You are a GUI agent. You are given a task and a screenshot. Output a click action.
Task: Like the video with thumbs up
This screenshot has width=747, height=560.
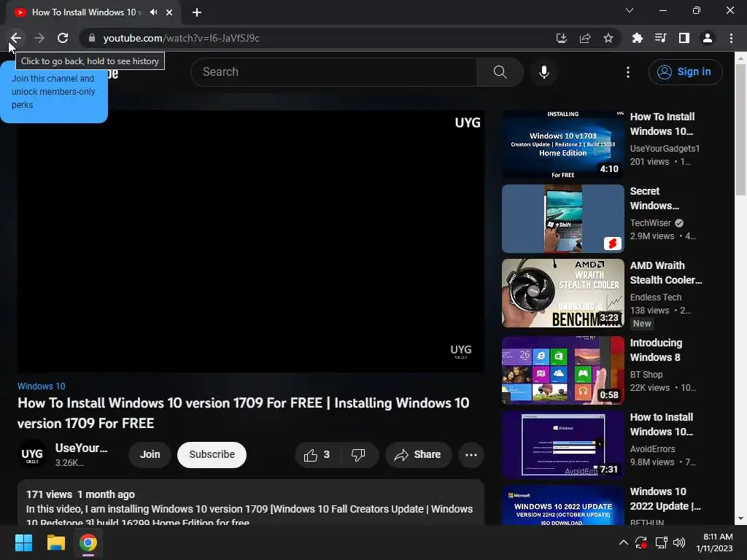pos(317,455)
